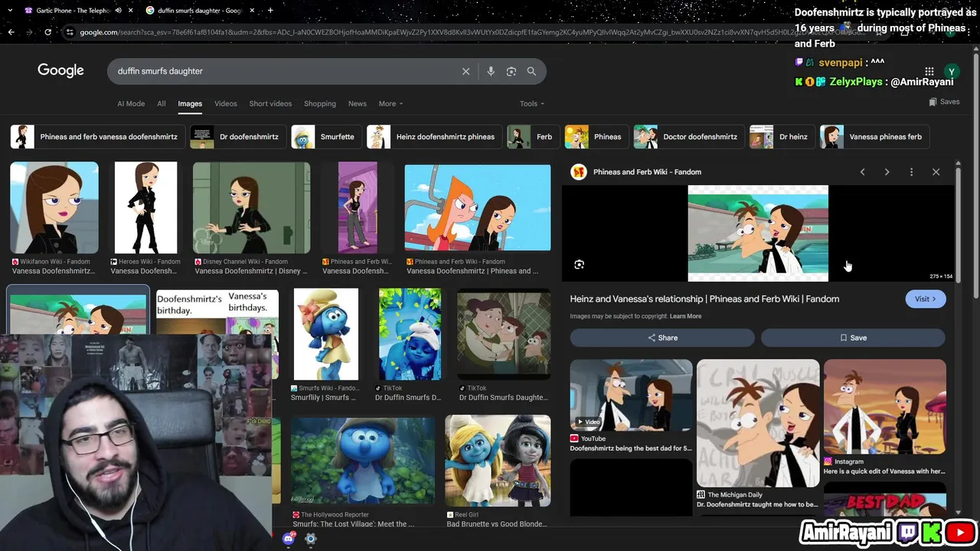Close the duffin smurfs daughter tab
This screenshot has height=551, width=980.
pos(252,10)
